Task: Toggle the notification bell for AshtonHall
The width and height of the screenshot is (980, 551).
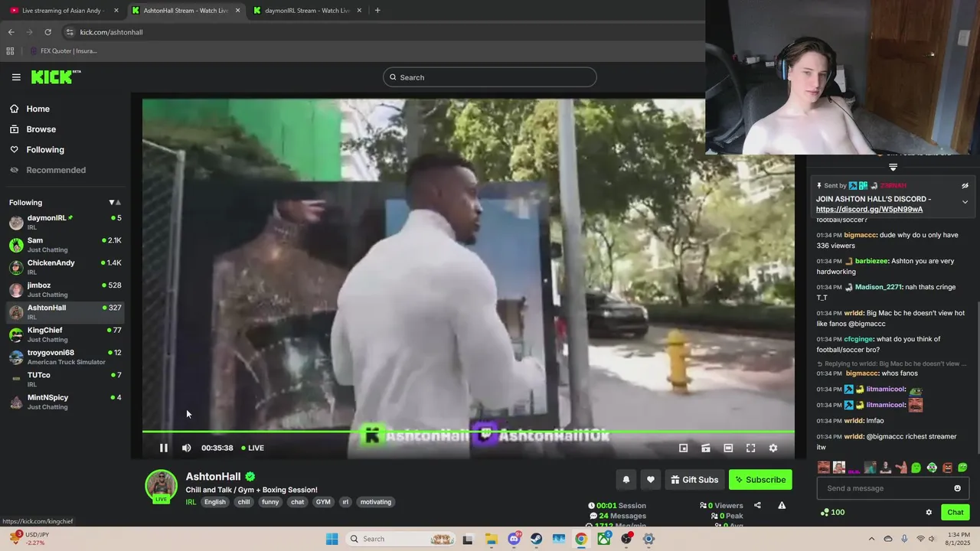Action: point(626,480)
